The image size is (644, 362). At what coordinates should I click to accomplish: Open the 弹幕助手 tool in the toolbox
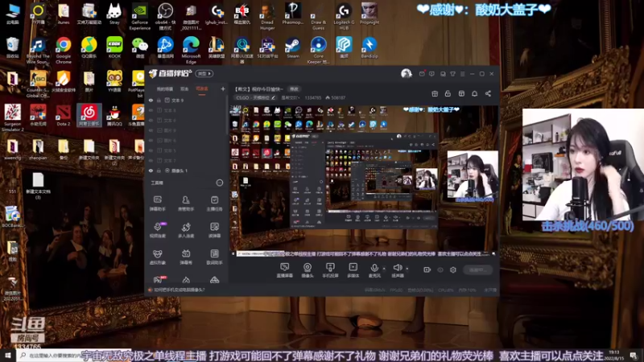point(157,203)
